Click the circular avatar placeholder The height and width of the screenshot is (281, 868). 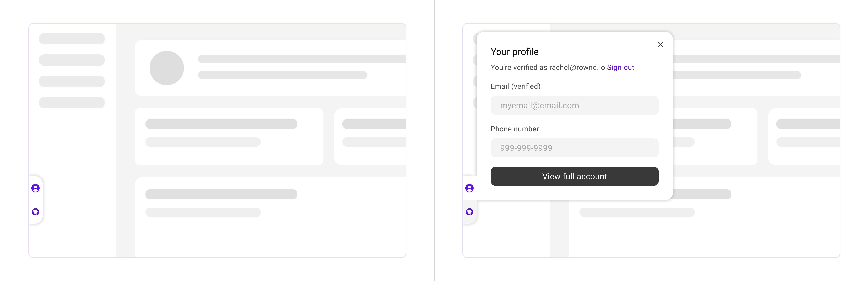[x=167, y=68]
